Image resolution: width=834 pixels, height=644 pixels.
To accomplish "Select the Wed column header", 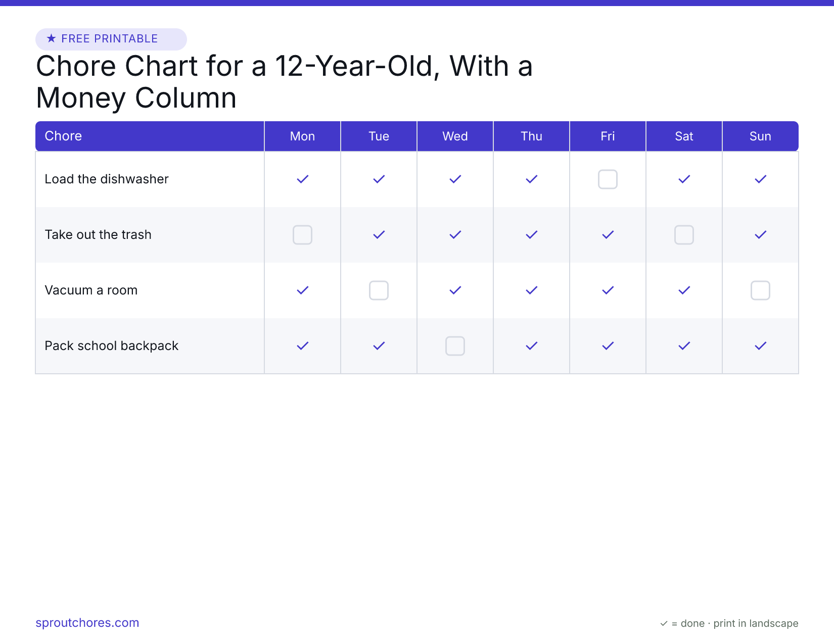I will click(x=455, y=136).
